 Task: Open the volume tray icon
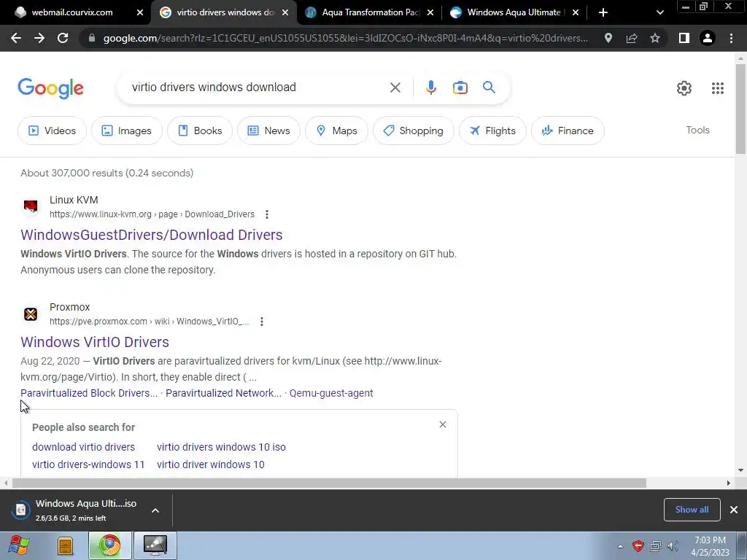pos(673,546)
